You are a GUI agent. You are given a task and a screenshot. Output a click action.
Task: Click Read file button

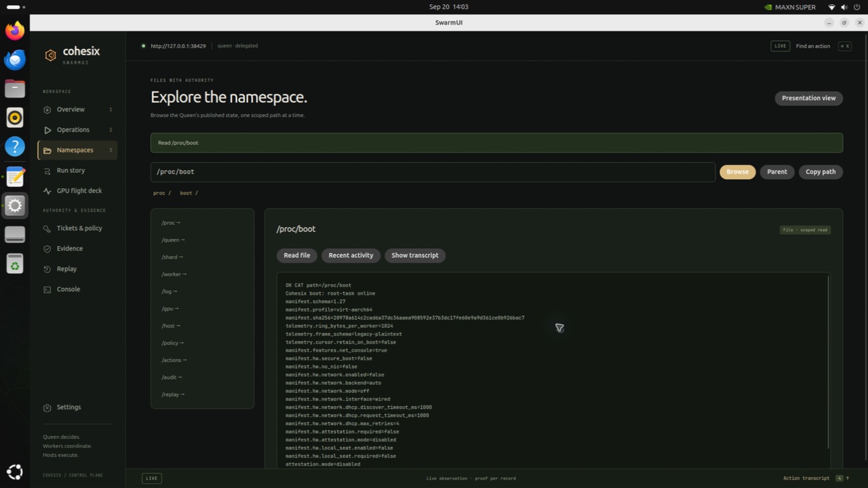[x=296, y=255]
